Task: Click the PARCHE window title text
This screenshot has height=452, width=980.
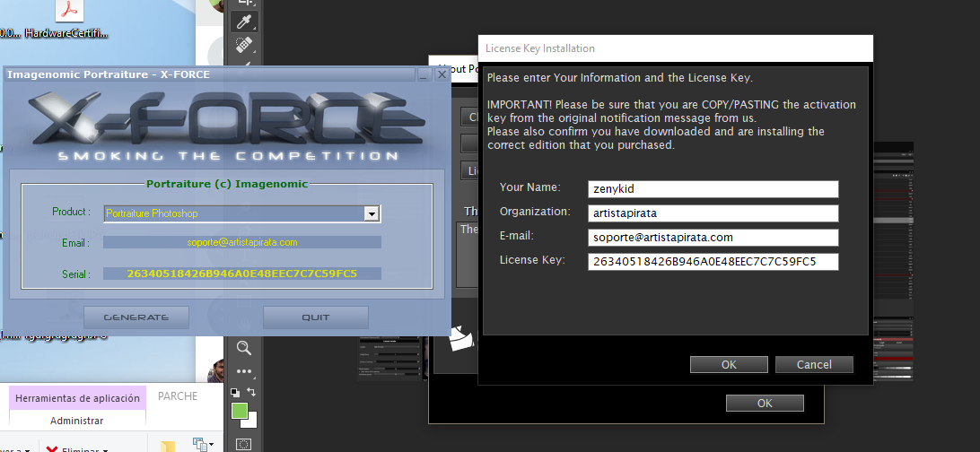Action: tap(178, 395)
